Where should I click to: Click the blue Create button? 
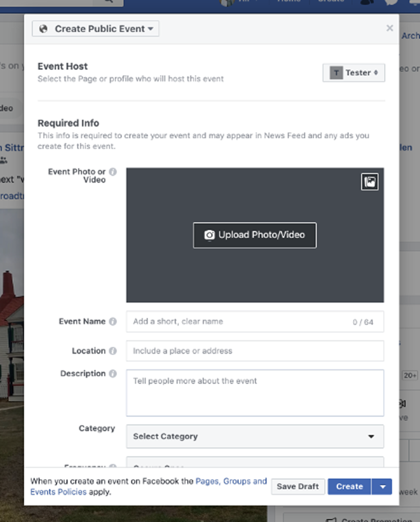pos(350,486)
